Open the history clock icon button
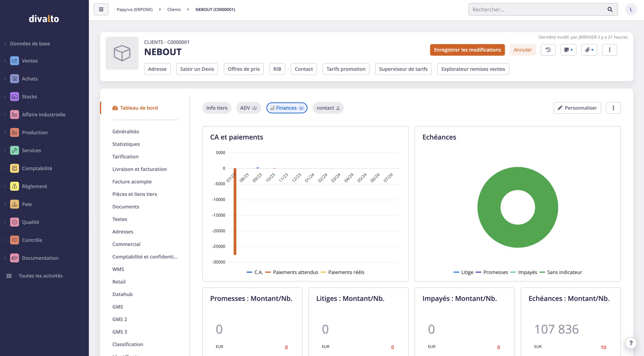This screenshot has height=356, width=644. [548, 50]
